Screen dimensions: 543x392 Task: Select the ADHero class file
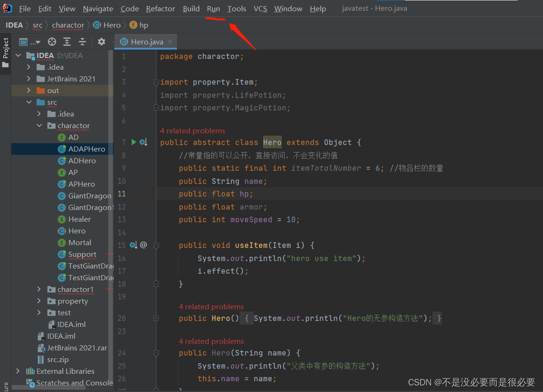76,161
